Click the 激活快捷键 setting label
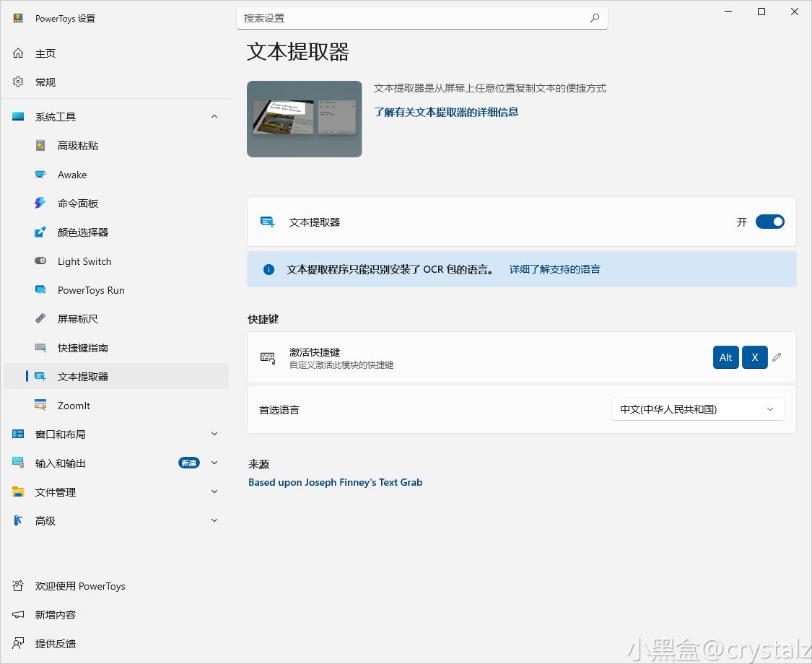Viewport: 812px width, 664px height. [x=315, y=352]
